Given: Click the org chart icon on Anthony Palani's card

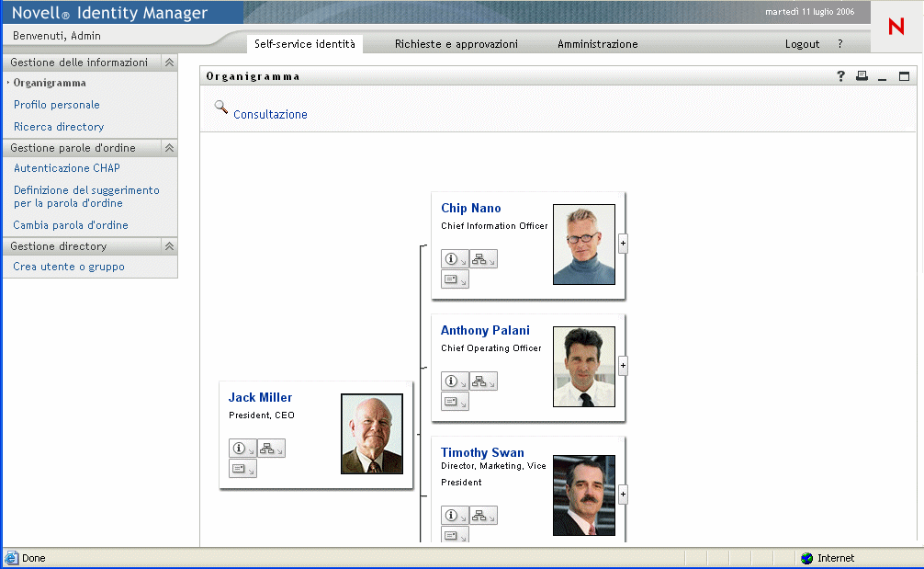Looking at the screenshot, I should [483, 381].
